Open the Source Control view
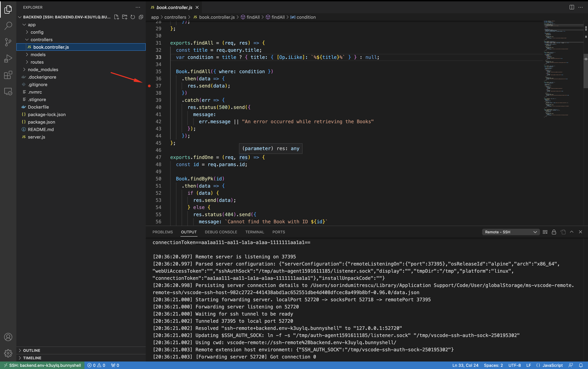The height and width of the screenshot is (369, 588). click(x=8, y=42)
